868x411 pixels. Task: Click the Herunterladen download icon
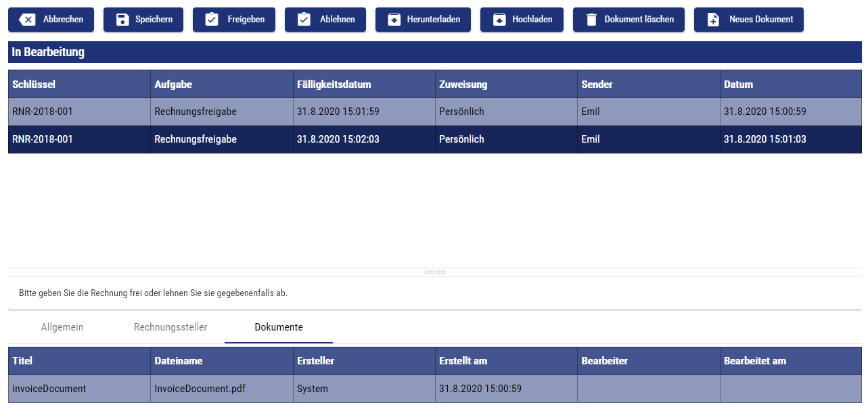click(x=394, y=20)
